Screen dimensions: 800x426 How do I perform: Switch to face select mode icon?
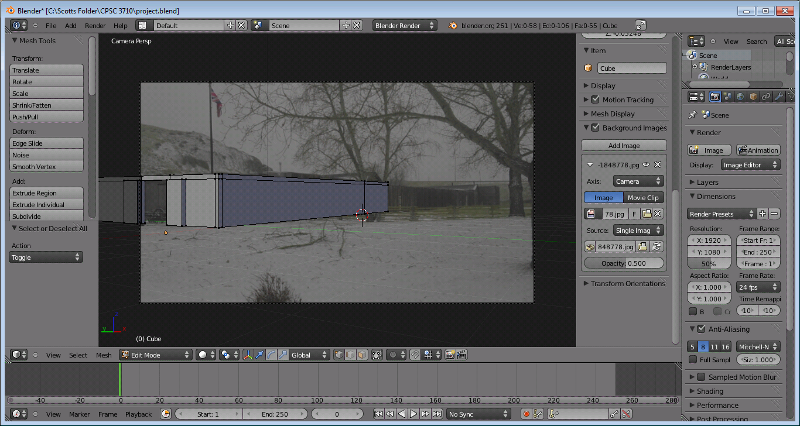point(362,355)
